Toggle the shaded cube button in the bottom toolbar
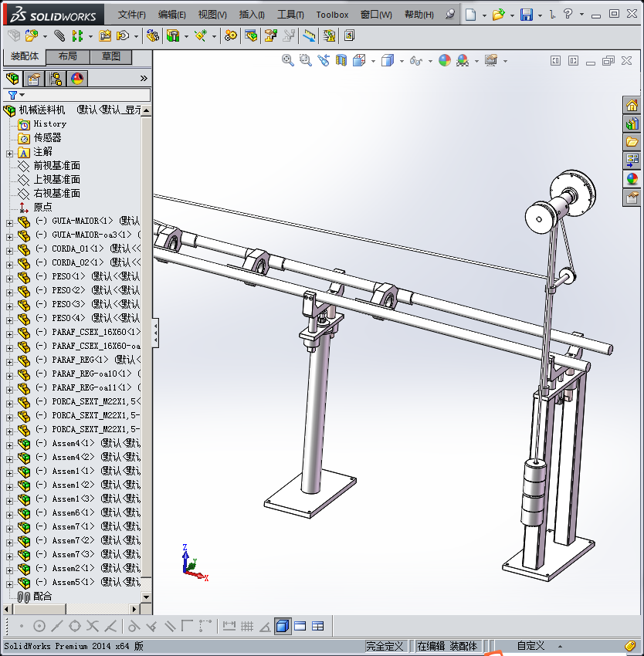Viewport: 644px width, 656px height. (x=283, y=626)
